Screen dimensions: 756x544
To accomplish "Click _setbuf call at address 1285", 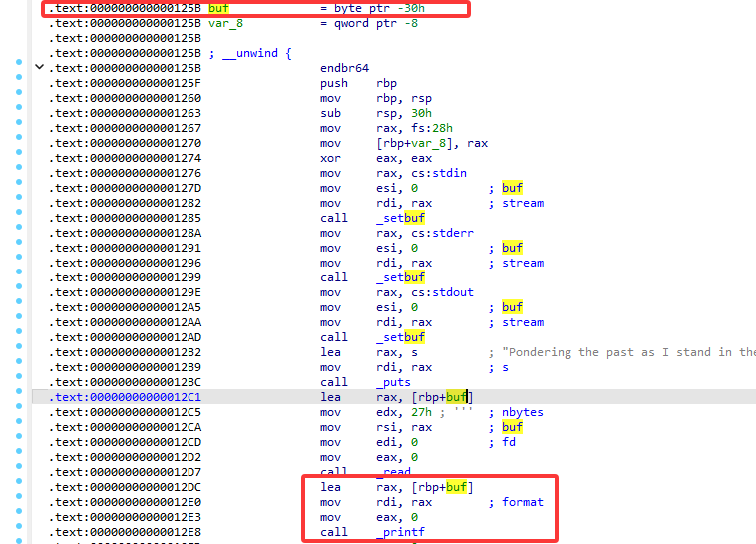I will [x=400, y=218].
